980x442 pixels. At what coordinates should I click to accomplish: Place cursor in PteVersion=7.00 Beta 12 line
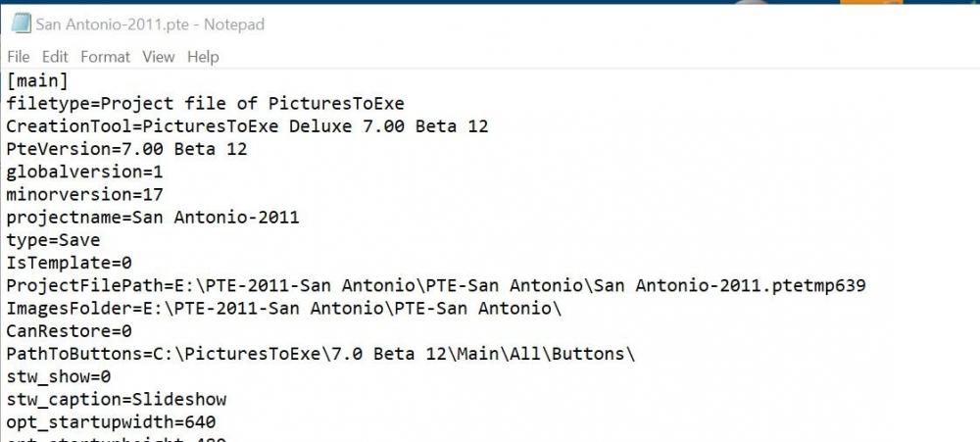coord(126,149)
